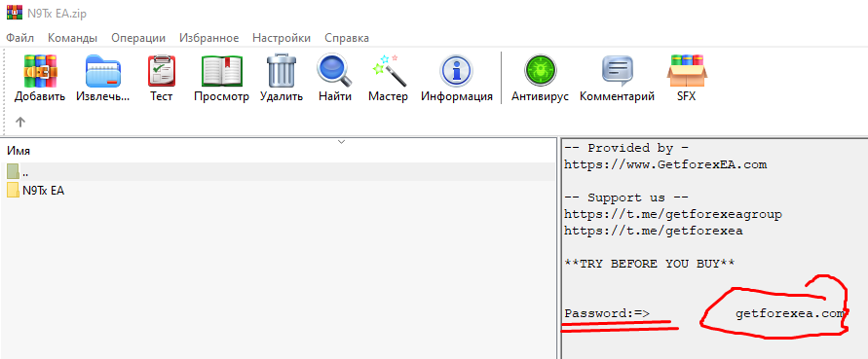Click the https://t.me/getforexea comment line

tap(654, 231)
